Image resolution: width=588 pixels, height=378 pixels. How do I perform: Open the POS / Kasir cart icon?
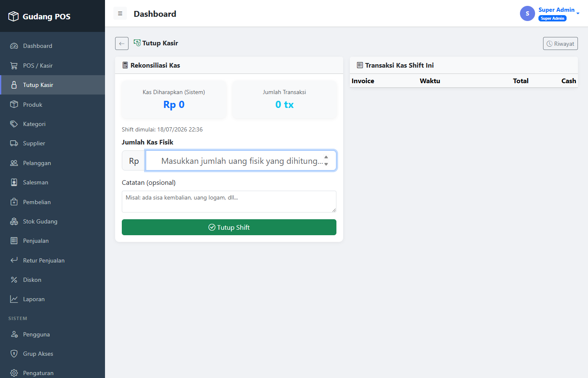(14, 66)
